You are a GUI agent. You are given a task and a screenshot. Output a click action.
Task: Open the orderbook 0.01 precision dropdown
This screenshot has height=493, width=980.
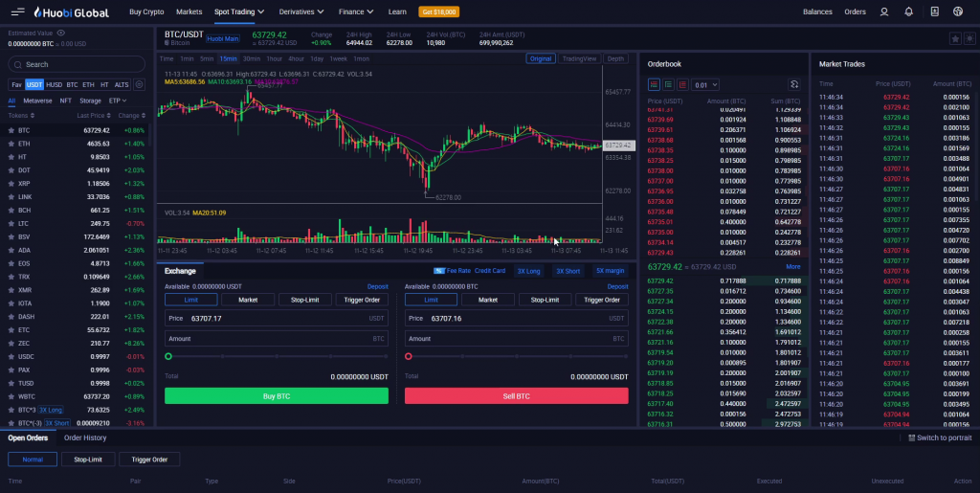705,85
